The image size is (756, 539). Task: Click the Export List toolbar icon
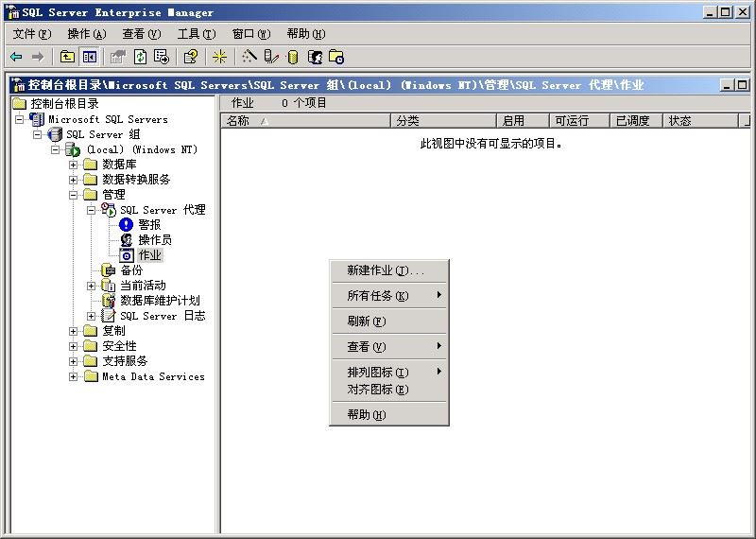[x=162, y=57]
